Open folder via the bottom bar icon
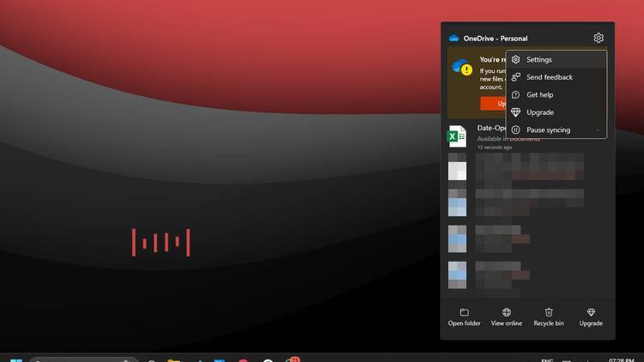This screenshot has width=644, height=362. tap(465, 313)
